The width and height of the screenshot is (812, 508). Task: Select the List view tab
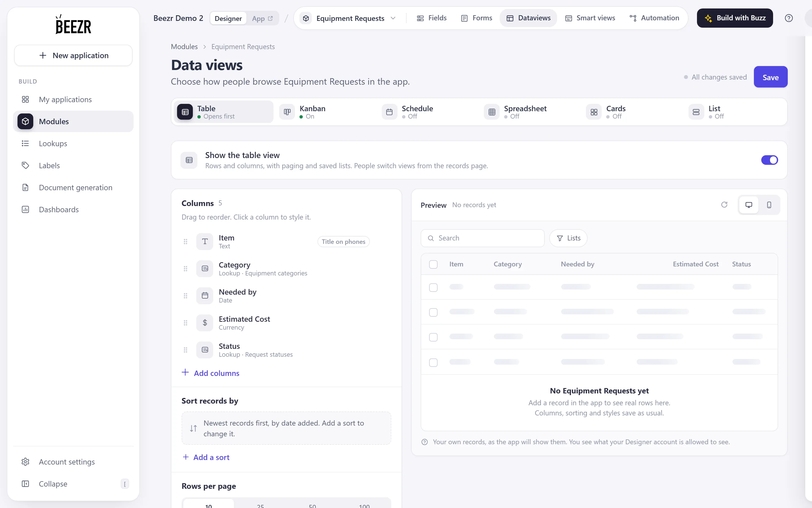click(x=734, y=112)
